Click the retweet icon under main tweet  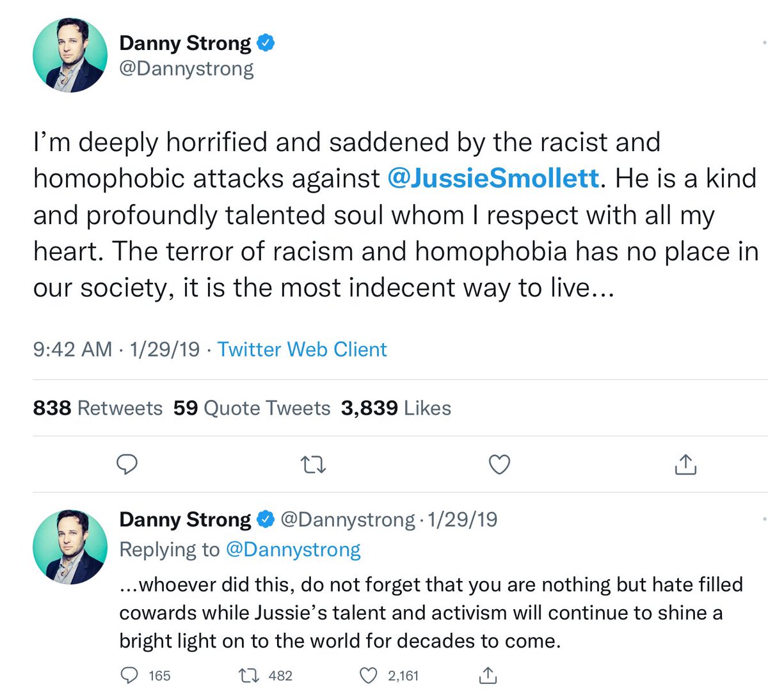313,465
